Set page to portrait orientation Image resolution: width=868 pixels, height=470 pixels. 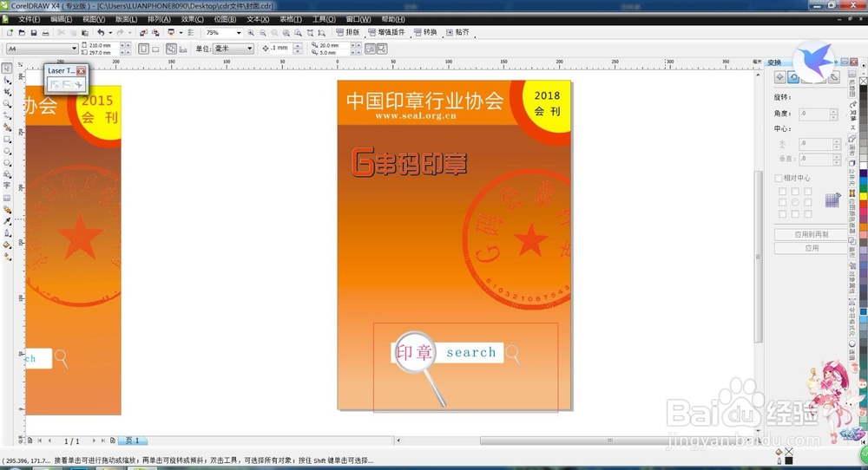click(x=143, y=49)
